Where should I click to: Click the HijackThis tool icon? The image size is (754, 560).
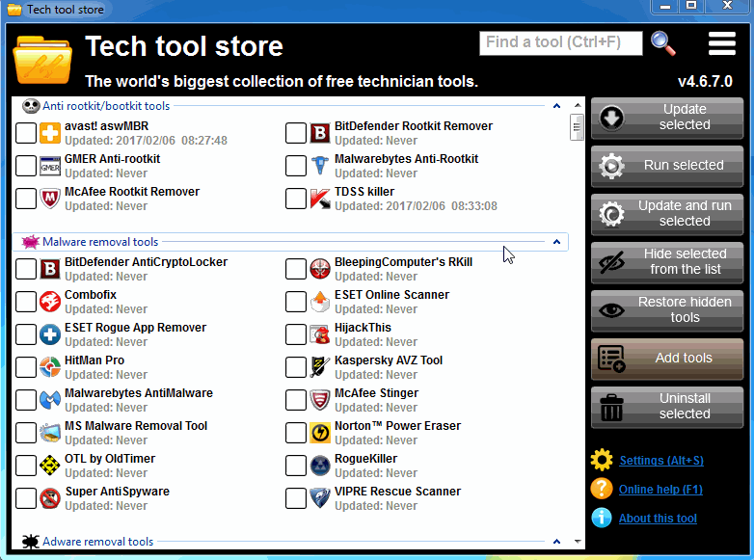pyautogui.click(x=320, y=334)
